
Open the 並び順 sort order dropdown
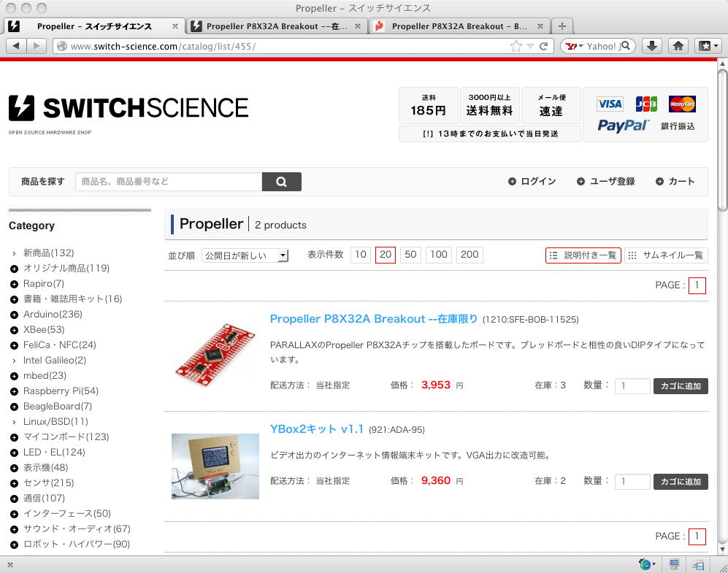245,255
